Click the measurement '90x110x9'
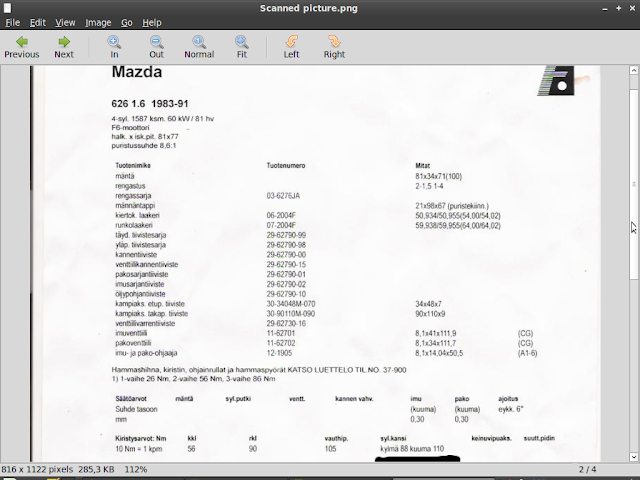Screen dimensions: 640x480 coord(430,314)
